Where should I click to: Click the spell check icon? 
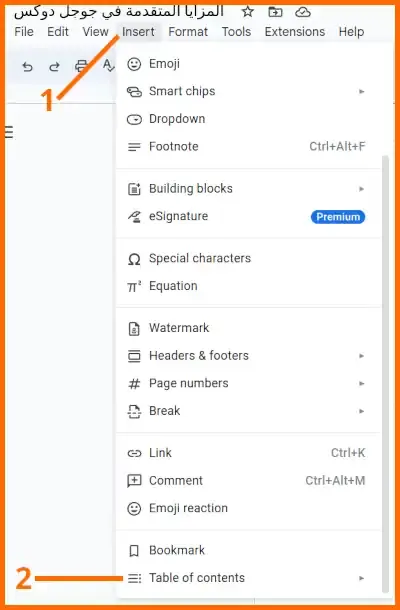pyautogui.click(x=109, y=66)
